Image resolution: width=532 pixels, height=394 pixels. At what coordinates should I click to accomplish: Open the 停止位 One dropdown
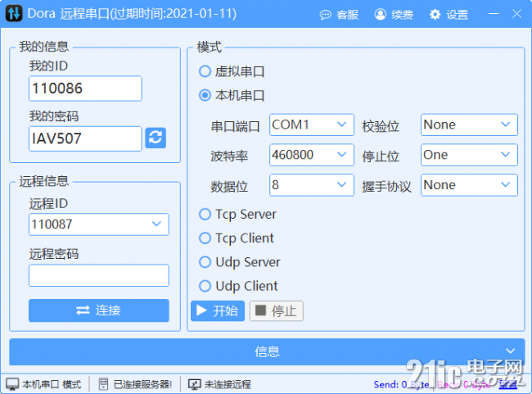click(x=469, y=155)
